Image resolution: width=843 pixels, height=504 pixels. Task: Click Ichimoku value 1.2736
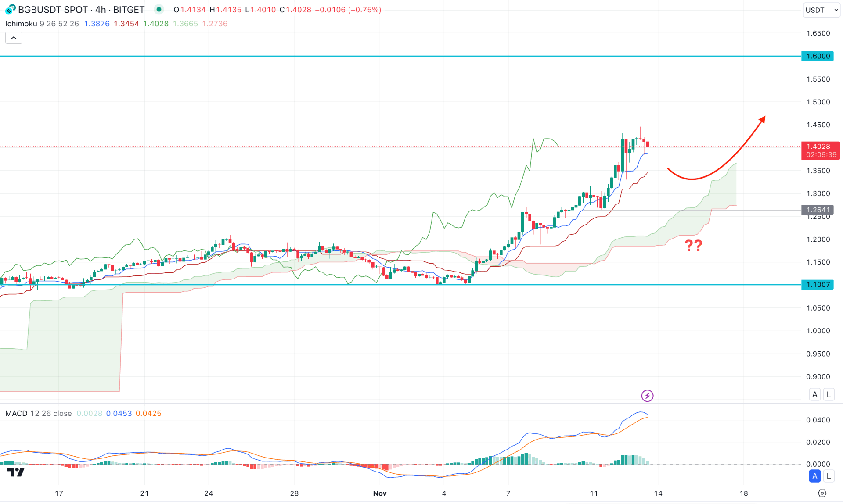215,24
